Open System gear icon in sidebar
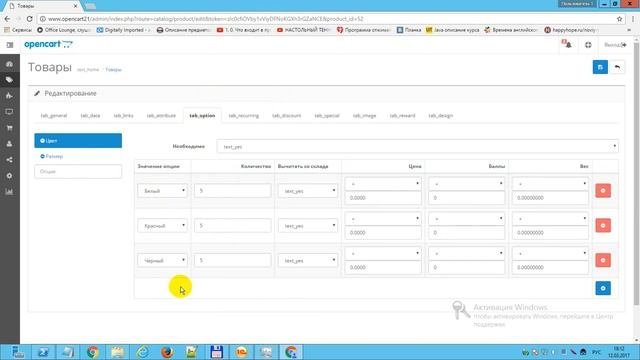 click(x=9, y=176)
